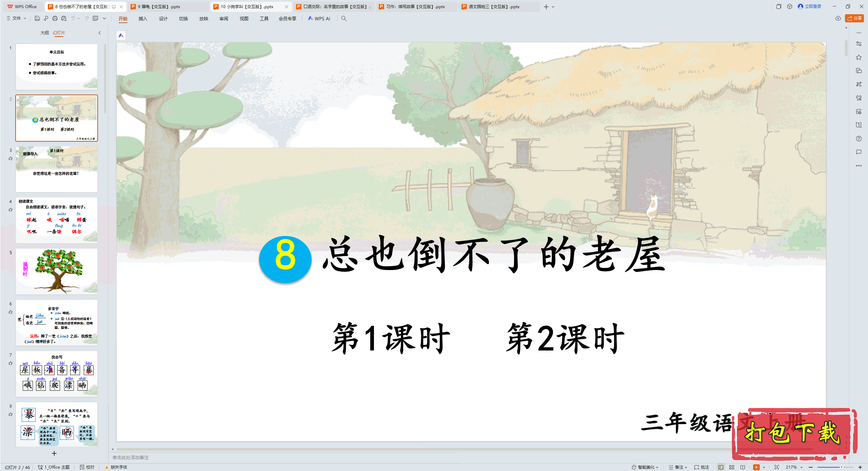Image resolution: width=868 pixels, height=471 pixels.
Task: Click the 分享 share button
Action: [x=854, y=18]
